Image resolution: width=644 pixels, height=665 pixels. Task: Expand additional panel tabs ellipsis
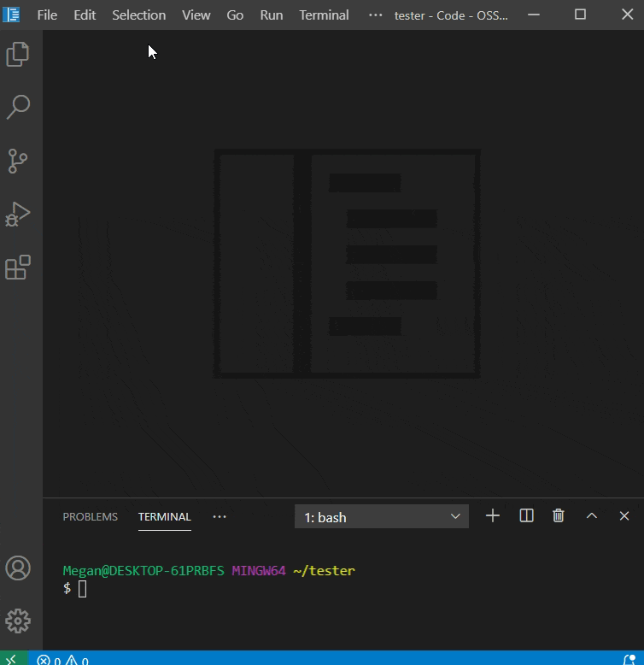pos(220,516)
